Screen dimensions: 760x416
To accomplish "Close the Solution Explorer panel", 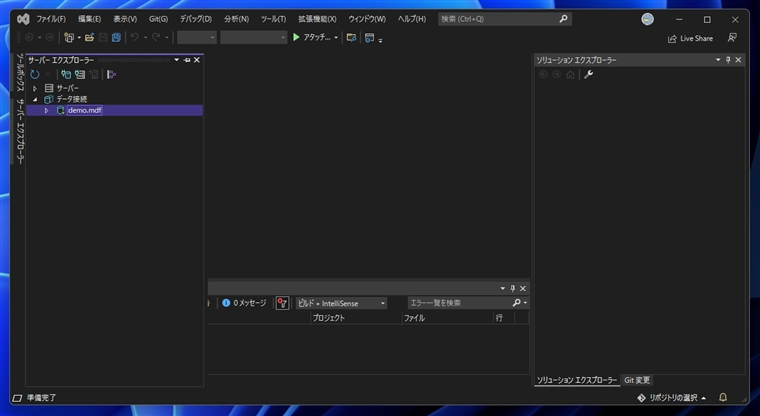I will [738, 60].
